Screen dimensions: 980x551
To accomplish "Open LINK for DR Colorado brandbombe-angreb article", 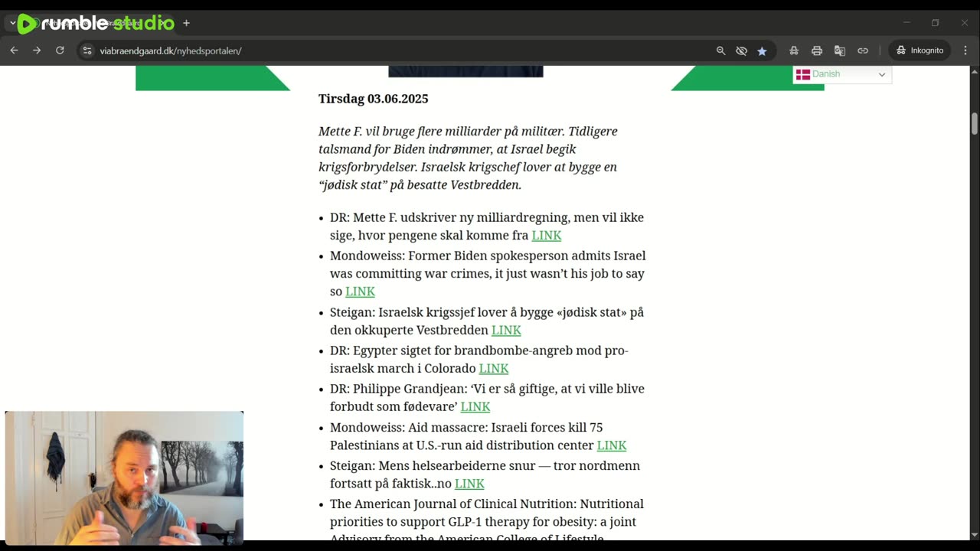I will point(494,369).
